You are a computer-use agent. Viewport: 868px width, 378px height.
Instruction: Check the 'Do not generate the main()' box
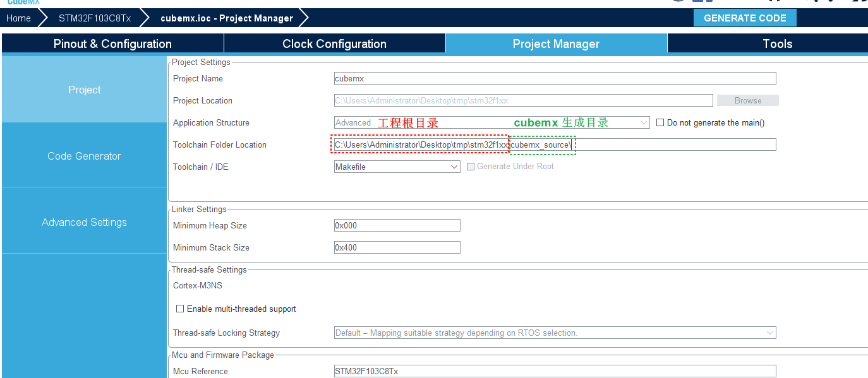pyautogui.click(x=660, y=122)
